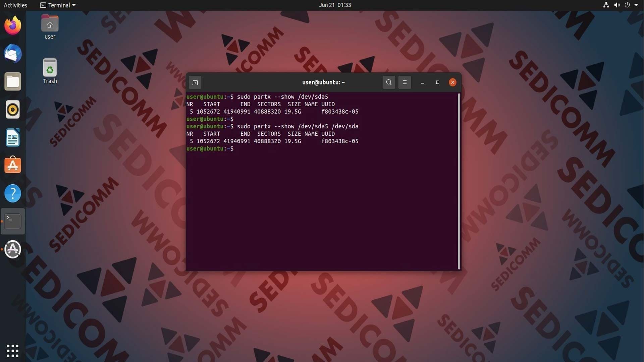
Task: Launch Thunderbird mail from the dock
Action: (x=13, y=54)
